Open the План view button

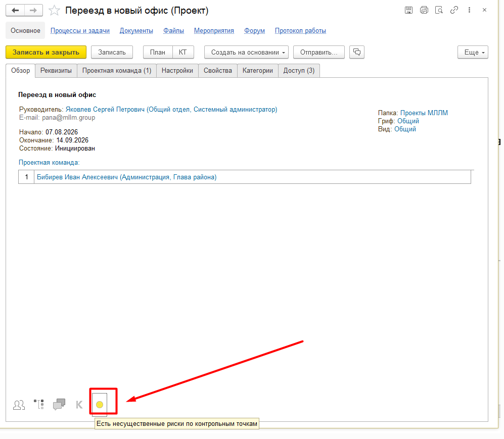[158, 53]
